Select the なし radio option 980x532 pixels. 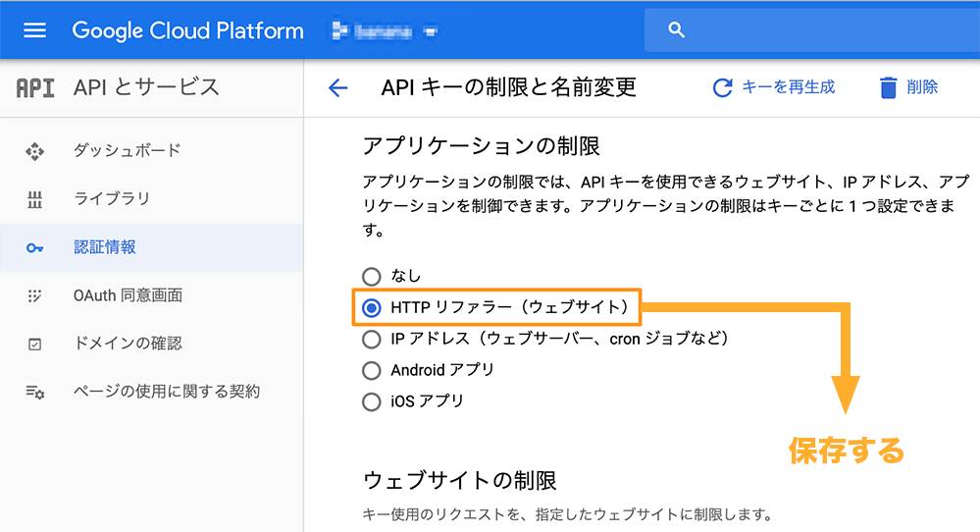(x=371, y=277)
